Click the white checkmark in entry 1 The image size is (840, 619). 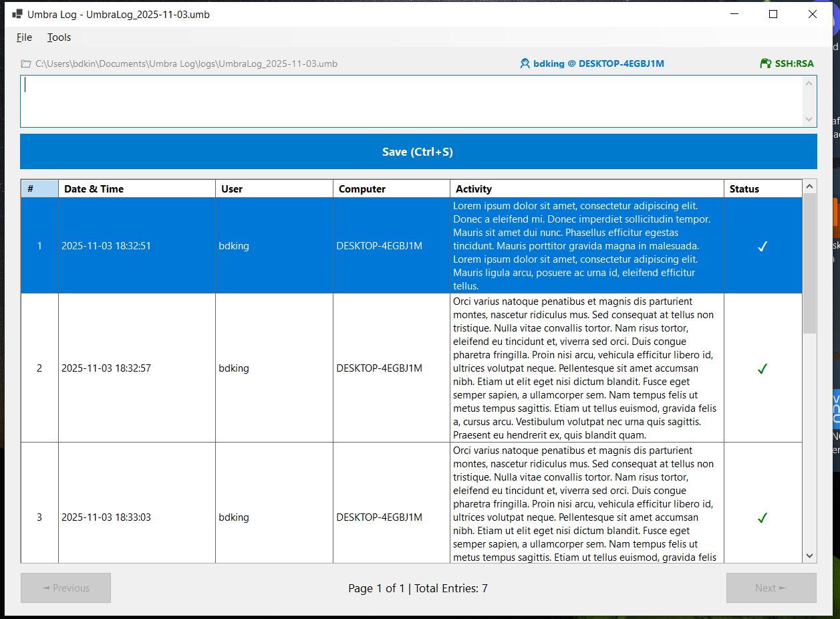[762, 246]
